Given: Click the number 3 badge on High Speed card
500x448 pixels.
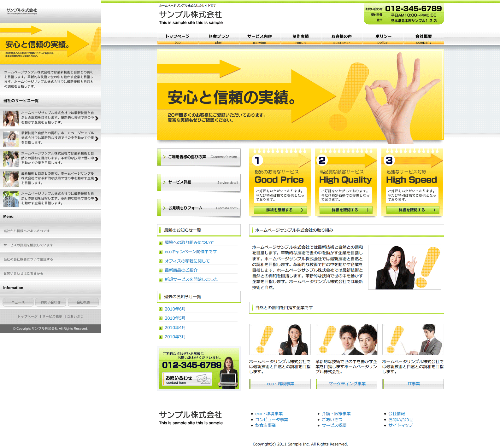Looking at the screenshot, I should coord(389,160).
